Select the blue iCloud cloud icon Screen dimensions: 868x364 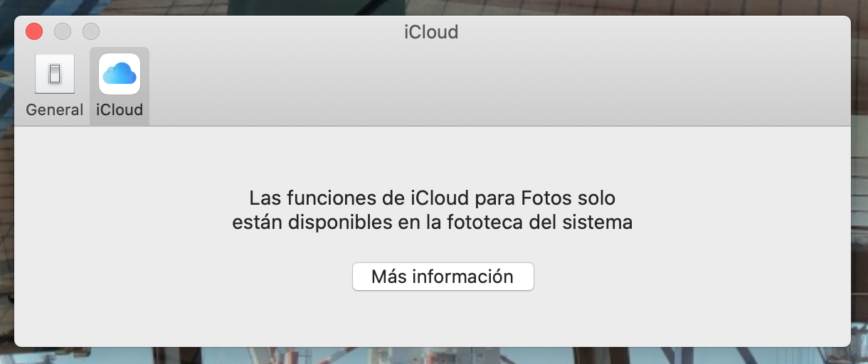(x=120, y=74)
